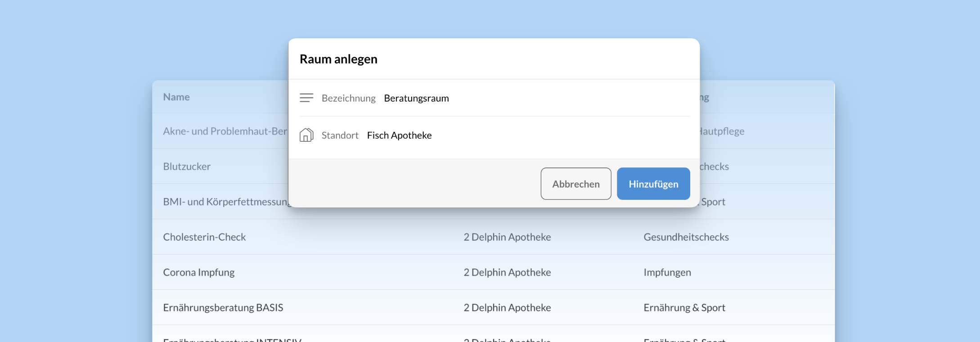Screen dimensions: 980x342
Task: Click the Raum anlegen dialog title
Action: click(338, 59)
